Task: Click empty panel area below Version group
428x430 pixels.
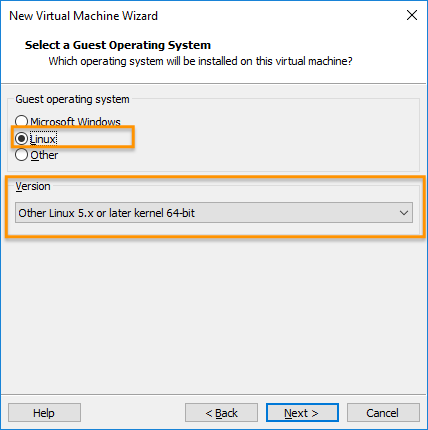Action: pos(213,313)
